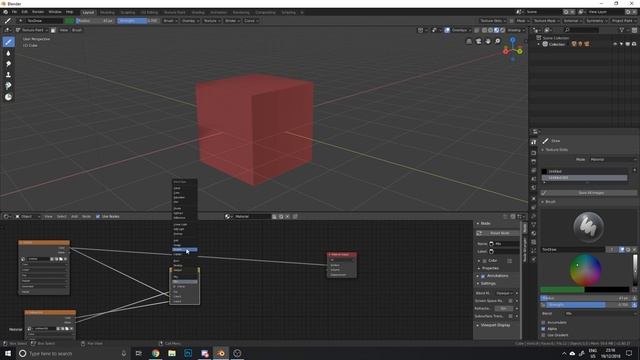Screen dimensions: 640x360
Task: Toggle Subsurface Translucency checkbox
Action: pyautogui.click(x=510, y=316)
